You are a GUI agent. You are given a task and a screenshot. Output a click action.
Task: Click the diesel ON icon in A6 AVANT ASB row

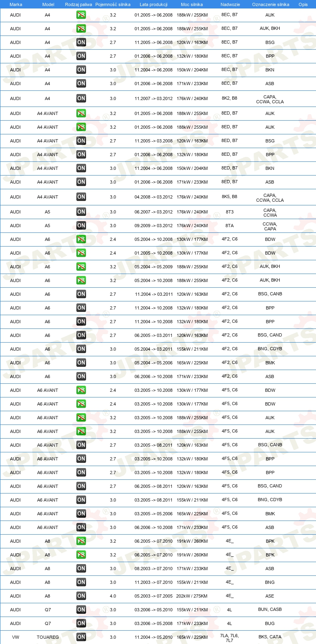(x=81, y=527)
